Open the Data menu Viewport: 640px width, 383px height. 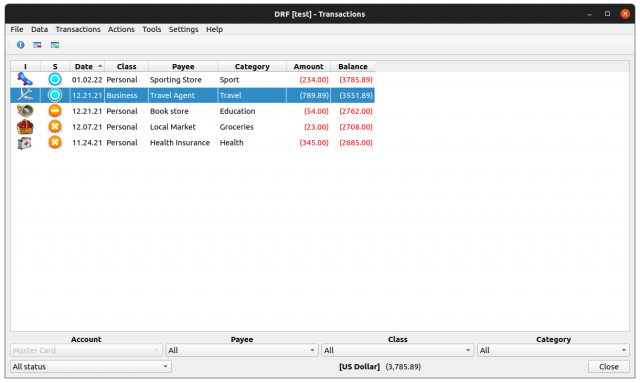click(40, 29)
